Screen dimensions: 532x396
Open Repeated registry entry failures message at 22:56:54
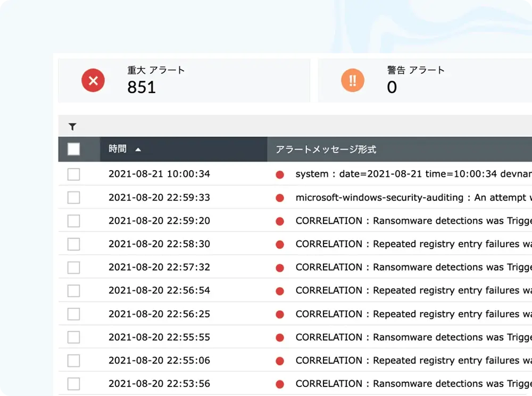coord(413,291)
